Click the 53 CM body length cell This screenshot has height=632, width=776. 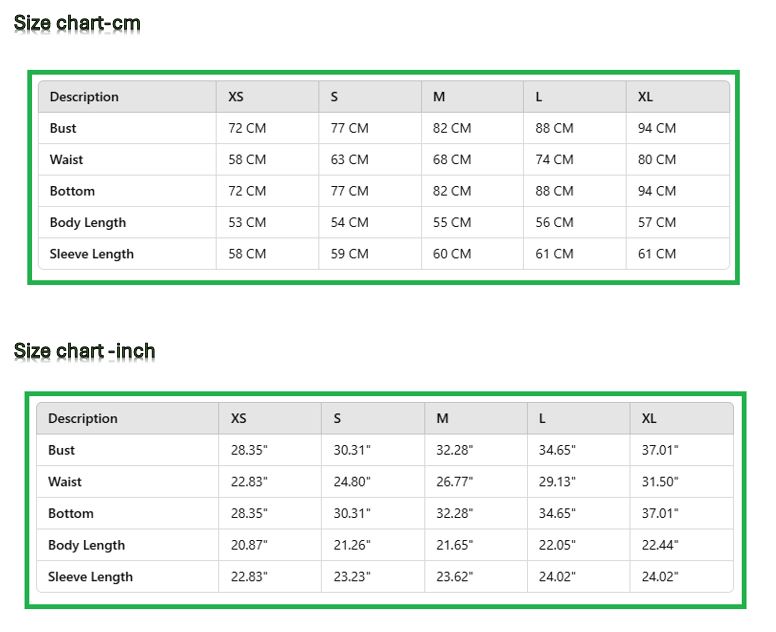coord(247,223)
